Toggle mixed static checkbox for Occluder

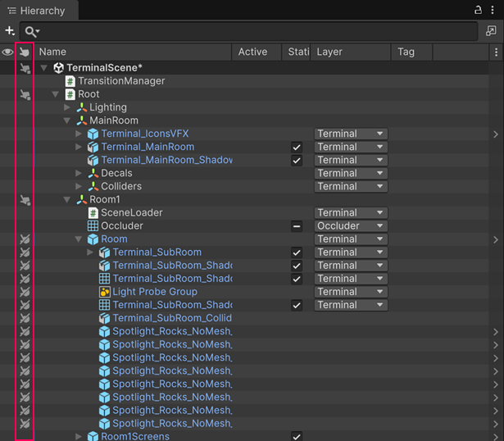297,226
